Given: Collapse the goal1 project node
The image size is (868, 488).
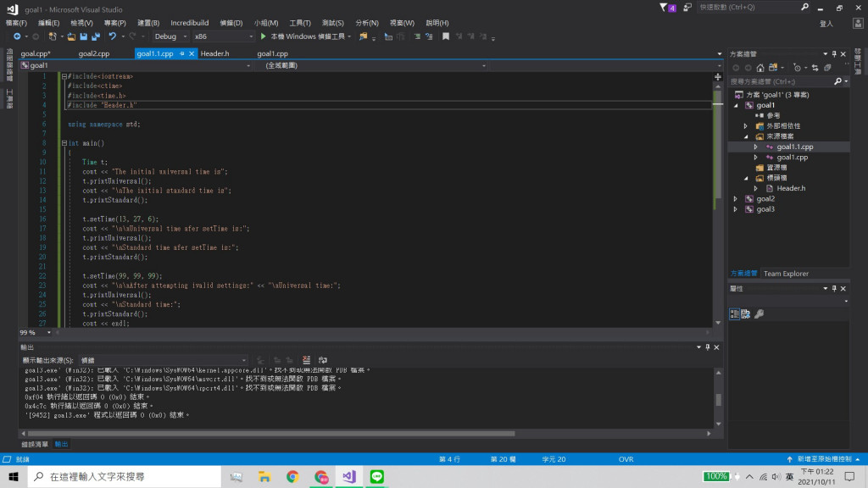Looking at the screenshot, I should (736, 105).
